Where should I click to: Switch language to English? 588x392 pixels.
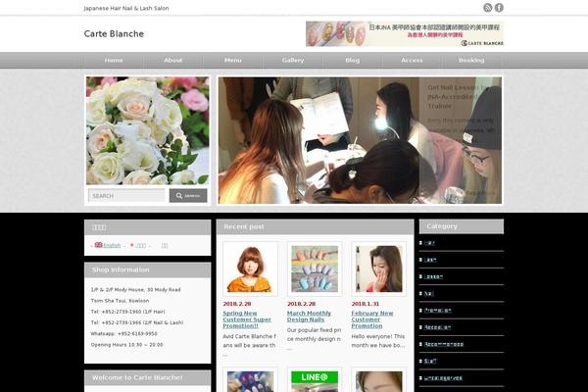(112, 246)
